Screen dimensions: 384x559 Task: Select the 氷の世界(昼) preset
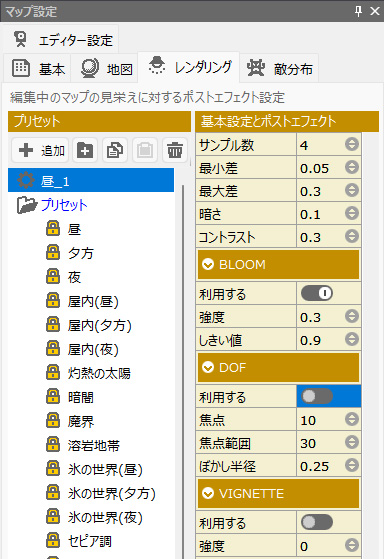105,470
